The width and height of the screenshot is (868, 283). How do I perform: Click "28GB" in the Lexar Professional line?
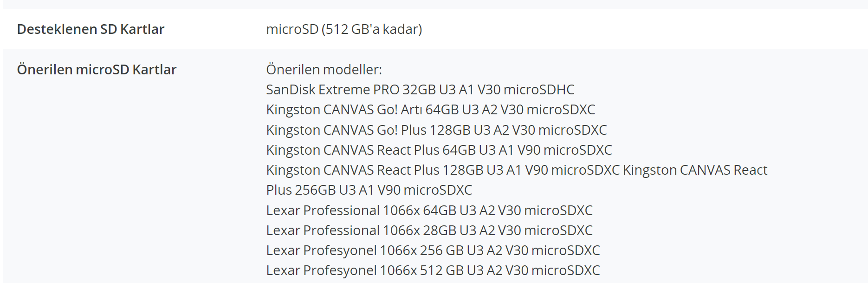click(x=439, y=230)
